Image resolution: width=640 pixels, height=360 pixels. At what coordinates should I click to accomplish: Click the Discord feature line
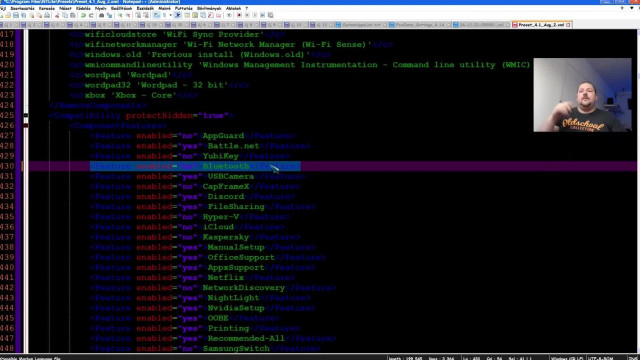pyautogui.click(x=193, y=196)
